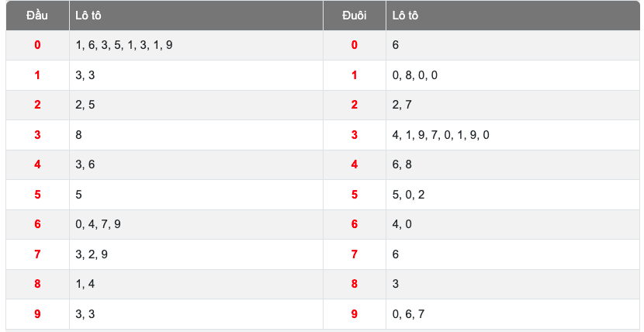Viewport: 644px width, 332px height.
Task: Click the red 0 under Đầu
Action: coord(37,45)
